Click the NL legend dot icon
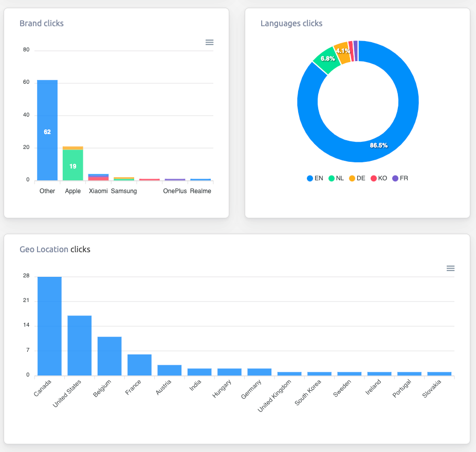The width and height of the screenshot is (476, 452). [332, 178]
